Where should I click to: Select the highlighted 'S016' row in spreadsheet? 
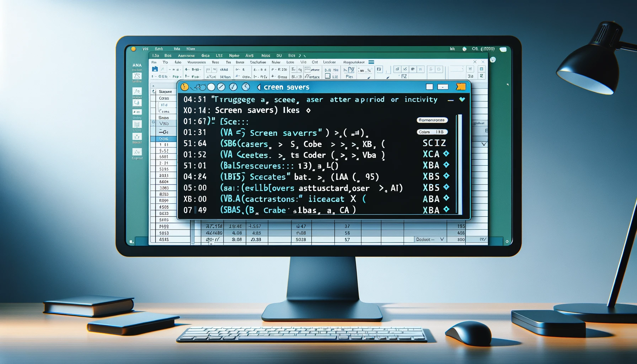pyautogui.click(x=164, y=139)
